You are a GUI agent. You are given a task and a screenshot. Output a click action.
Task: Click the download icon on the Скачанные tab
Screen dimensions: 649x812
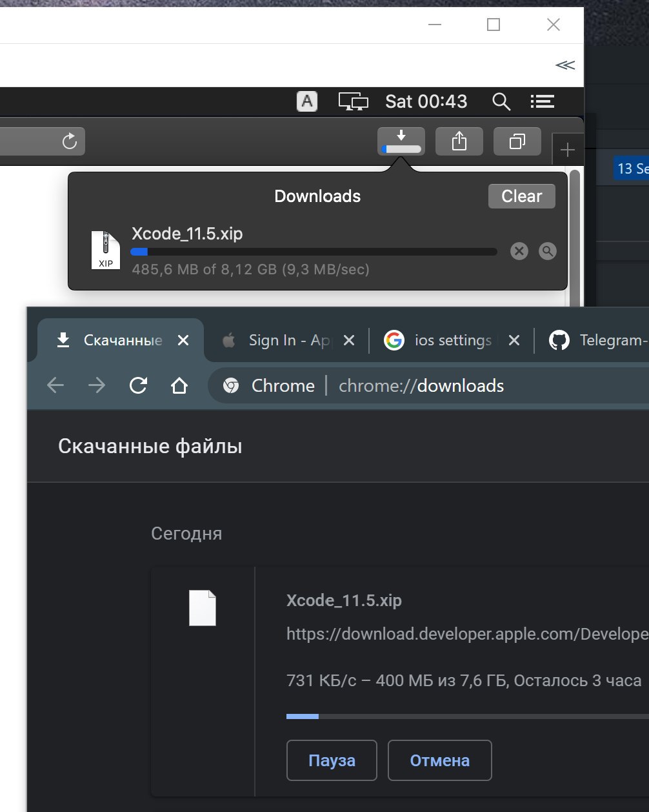(63, 340)
